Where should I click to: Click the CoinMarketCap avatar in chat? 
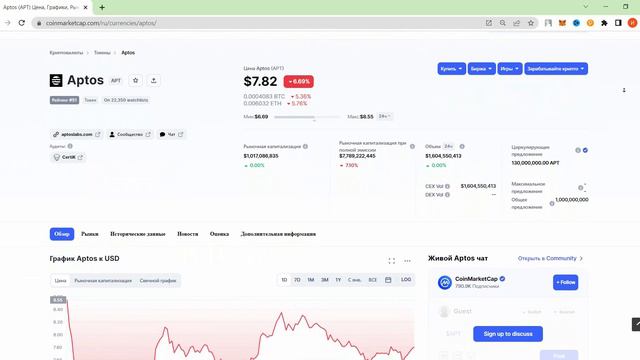click(x=444, y=282)
